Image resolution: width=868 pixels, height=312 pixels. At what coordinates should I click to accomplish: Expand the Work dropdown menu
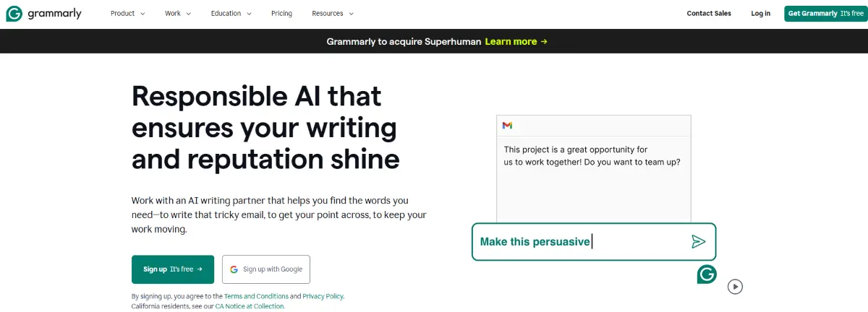click(178, 14)
